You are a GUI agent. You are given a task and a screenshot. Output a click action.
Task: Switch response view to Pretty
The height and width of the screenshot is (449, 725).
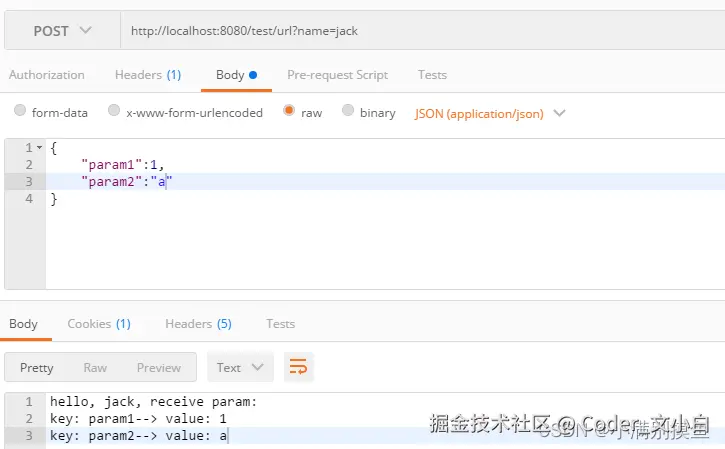37,368
